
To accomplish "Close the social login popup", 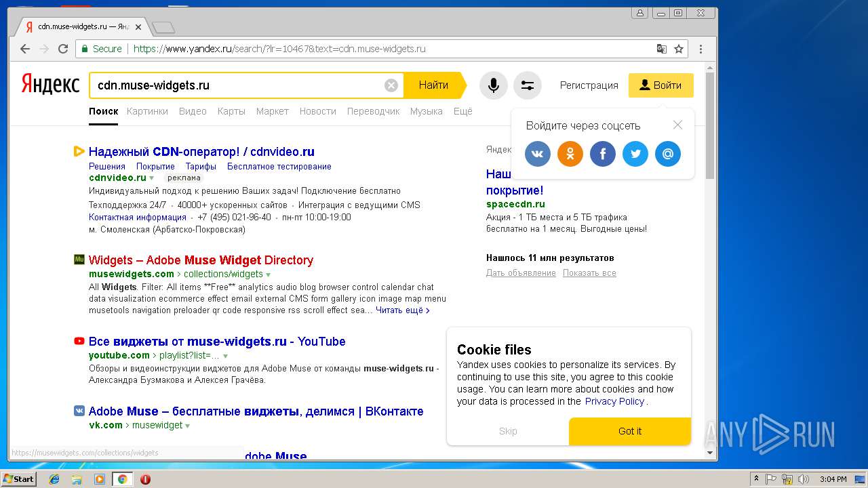I will (677, 125).
